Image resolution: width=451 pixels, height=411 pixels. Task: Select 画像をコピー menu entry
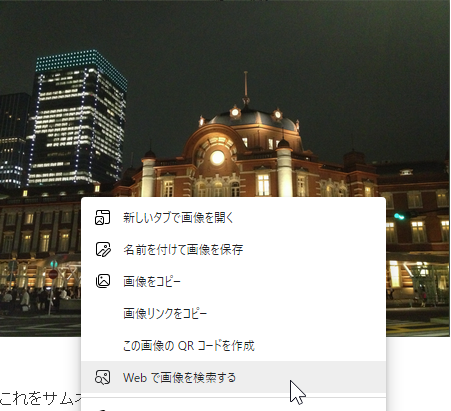233,281
